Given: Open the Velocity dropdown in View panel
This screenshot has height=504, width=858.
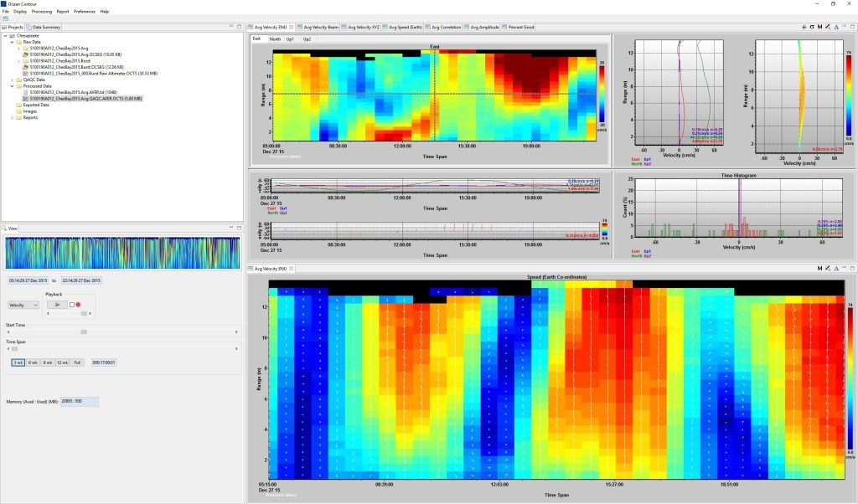Looking at the screenshot, I should pos(23,305).
